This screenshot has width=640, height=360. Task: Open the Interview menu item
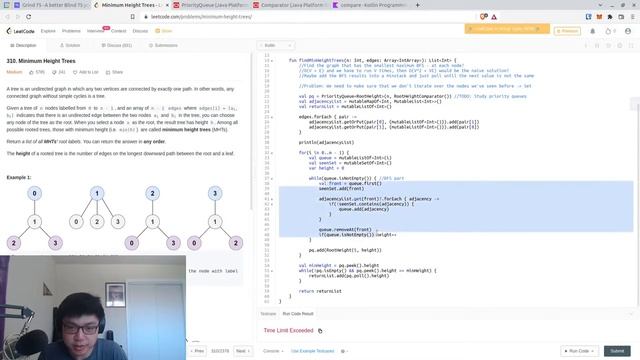(x=96, y=31)
